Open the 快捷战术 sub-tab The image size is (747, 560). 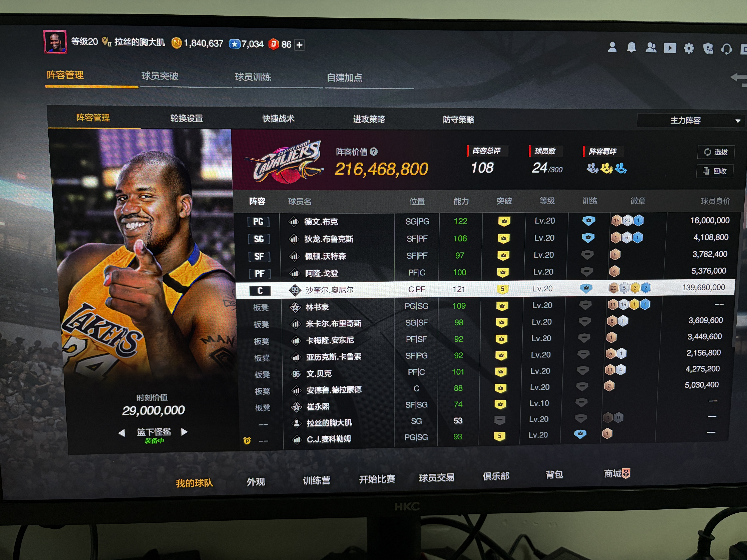tap(279, 119)
